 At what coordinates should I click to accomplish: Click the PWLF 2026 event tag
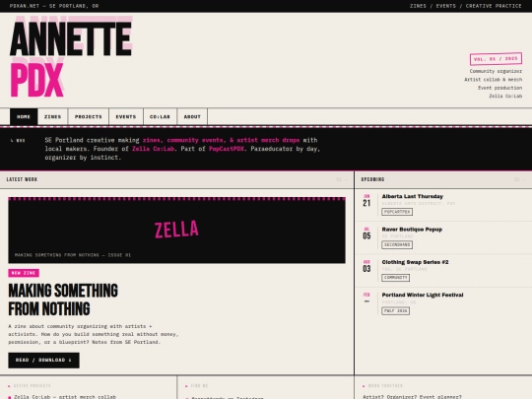click(x=396, y=310)
